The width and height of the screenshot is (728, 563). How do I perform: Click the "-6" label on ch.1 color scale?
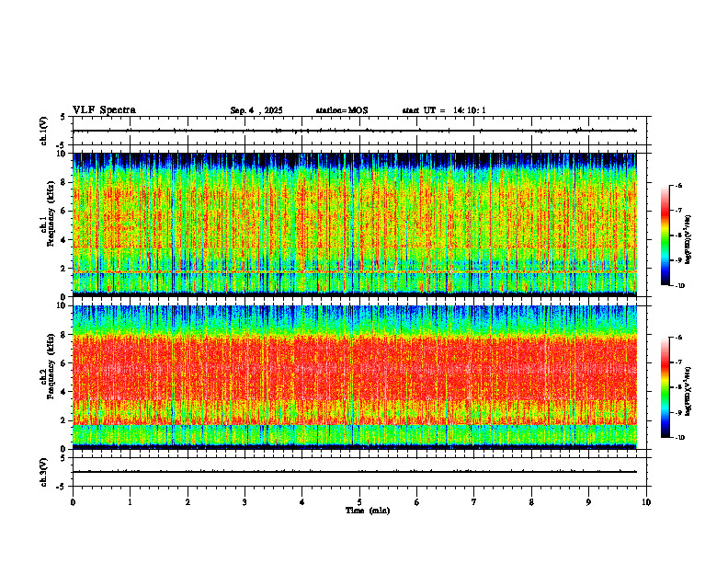coord(678,185)
